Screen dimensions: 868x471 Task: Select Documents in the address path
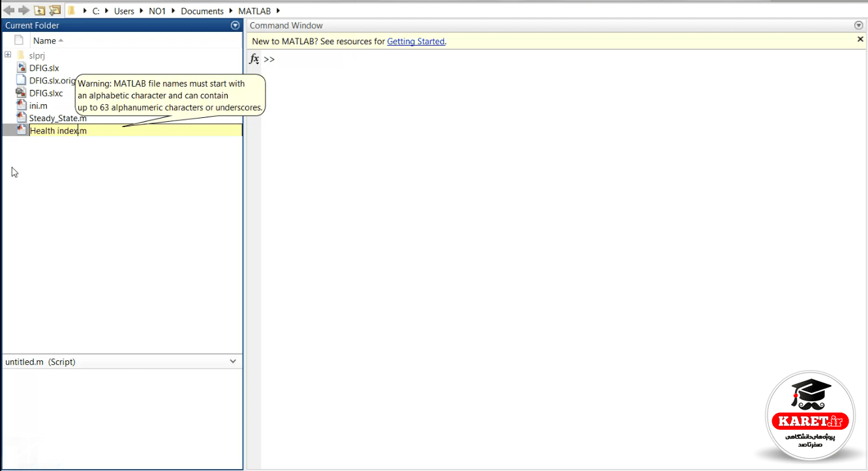point(202,11)
